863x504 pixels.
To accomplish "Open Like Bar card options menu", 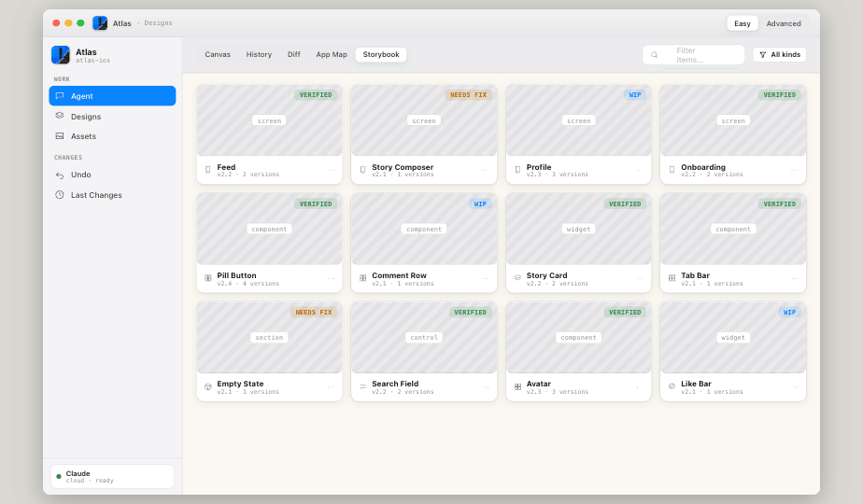I will [794, 387].
